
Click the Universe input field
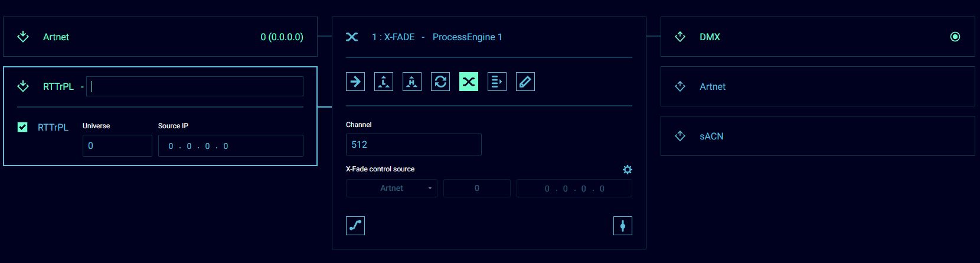click(x=117, y=146)
